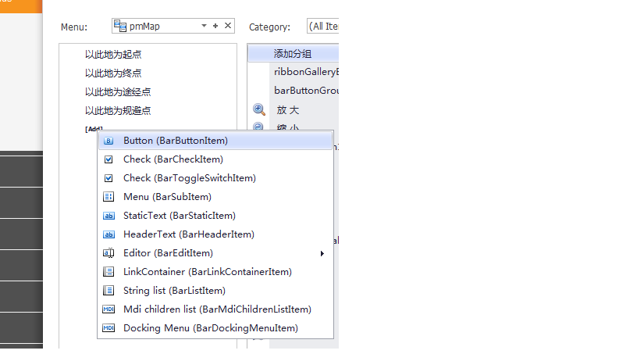
Task: Click the BarButtonItem B icon
Action: [109, 141]
